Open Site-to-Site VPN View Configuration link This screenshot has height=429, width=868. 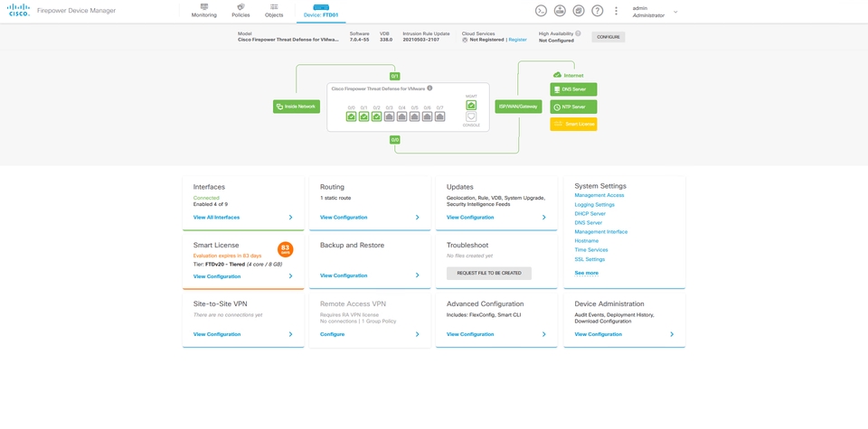(216, 334)
